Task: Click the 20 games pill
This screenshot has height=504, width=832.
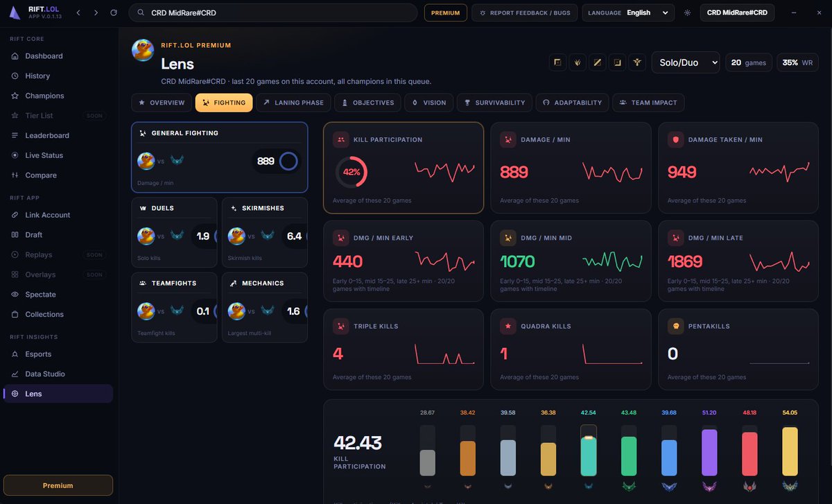Action: click(x=749, y=62)
